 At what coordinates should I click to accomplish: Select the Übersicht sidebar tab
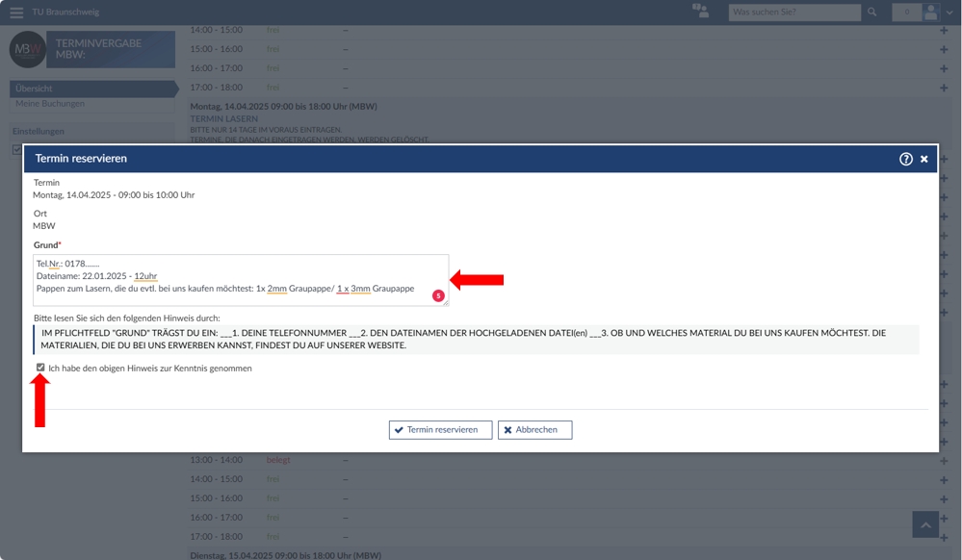point(91,89)
